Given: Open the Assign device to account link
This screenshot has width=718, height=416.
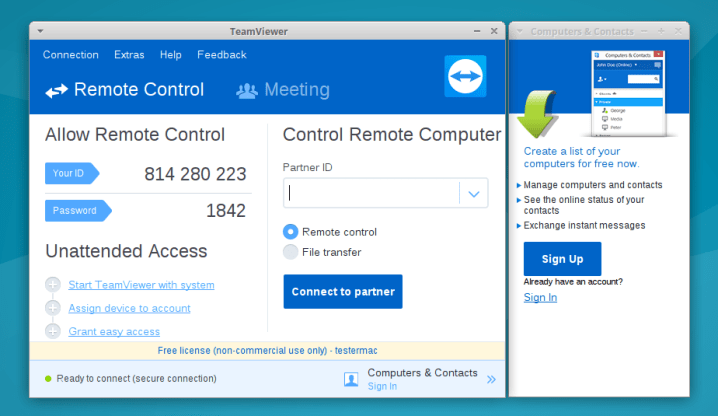Looking at the screenshot, I should click(129, 308).
